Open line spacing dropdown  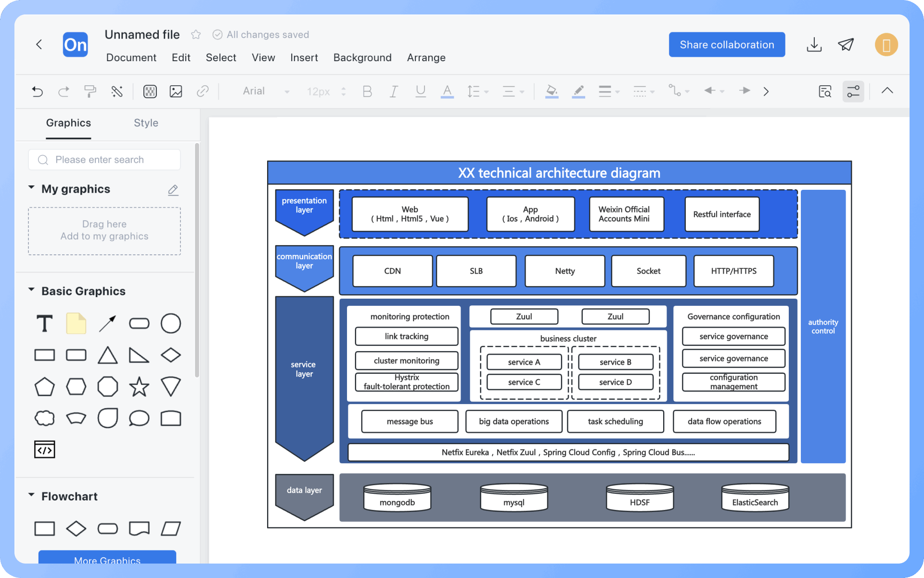(x=477, y=91)
